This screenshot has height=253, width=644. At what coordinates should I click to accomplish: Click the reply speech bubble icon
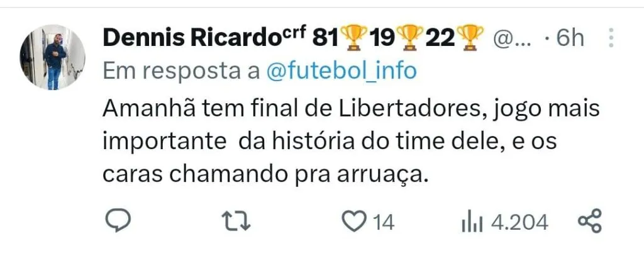point(118,222)
